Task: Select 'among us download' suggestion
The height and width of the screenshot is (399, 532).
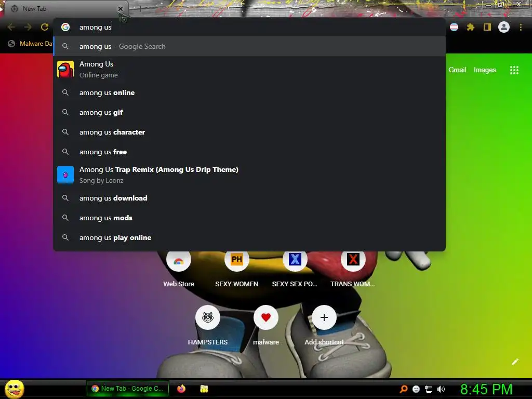Action: click(249, 198)
